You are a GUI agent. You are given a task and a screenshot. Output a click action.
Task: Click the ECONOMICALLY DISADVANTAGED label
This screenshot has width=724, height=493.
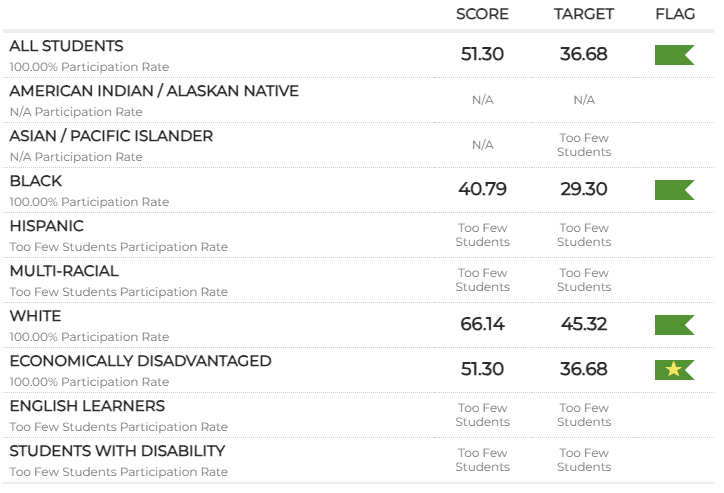(x=140, y=361)
